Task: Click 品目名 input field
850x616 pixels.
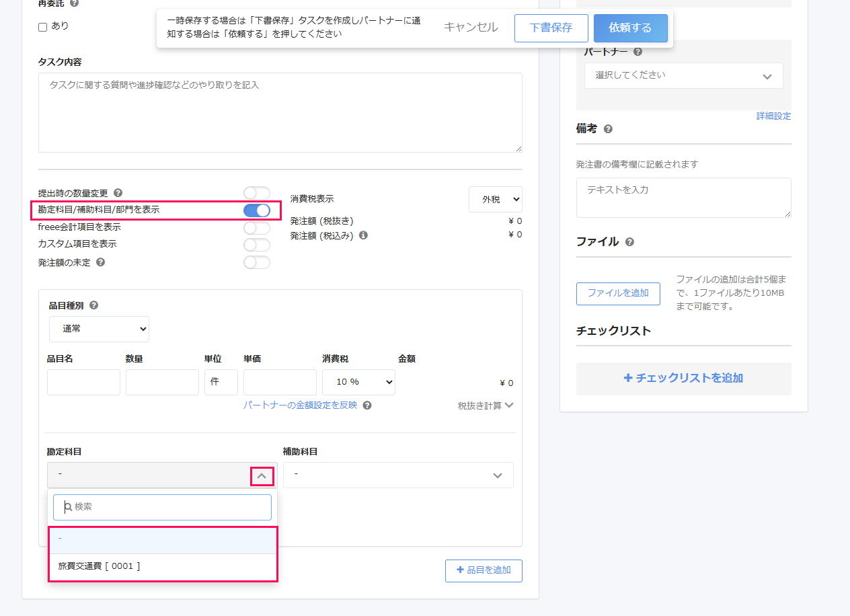Action: (x=83, y=382)
